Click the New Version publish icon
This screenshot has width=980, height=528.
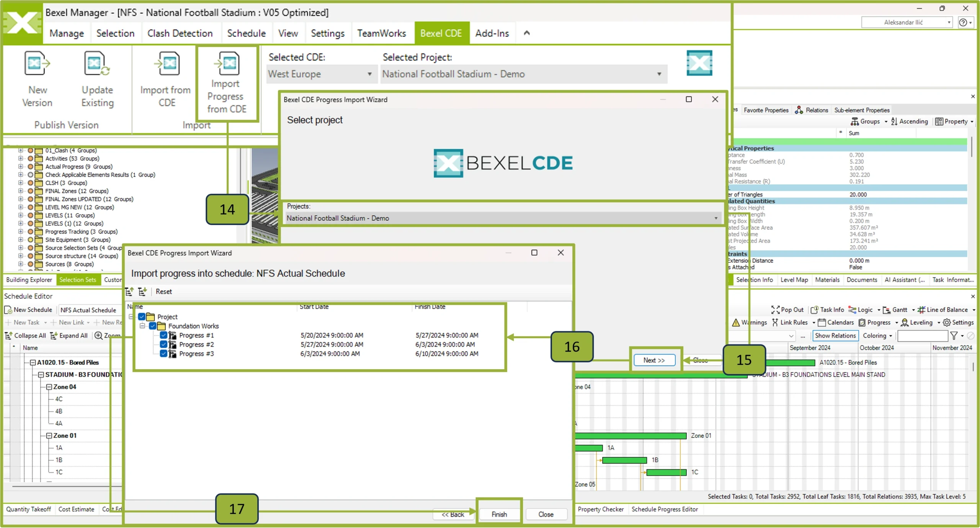pyautogui.click(x=37, y=64)
